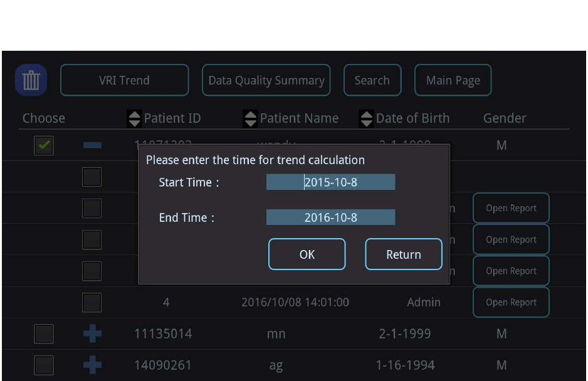Check the box for record number 4
The width and height of the screenshot is (588, 381).
pos(92,302)
